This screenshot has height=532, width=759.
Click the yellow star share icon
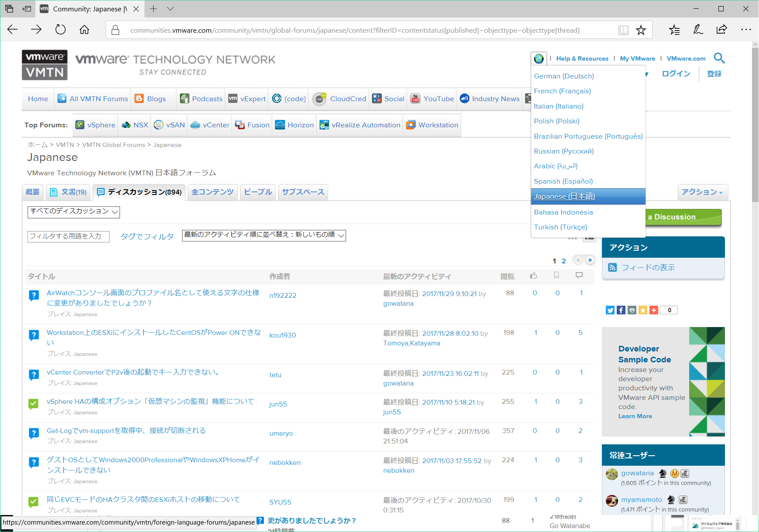[x=643, y=310]
